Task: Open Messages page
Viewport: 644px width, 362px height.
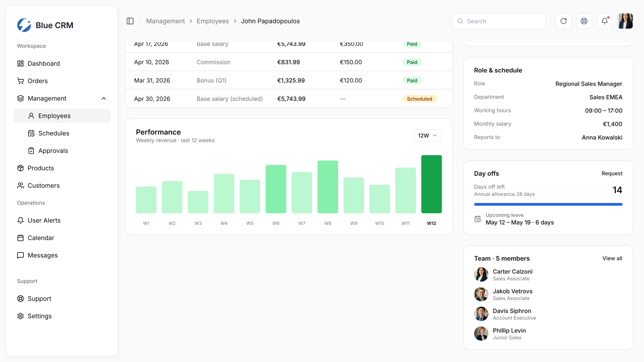Action: coord(62,255)
